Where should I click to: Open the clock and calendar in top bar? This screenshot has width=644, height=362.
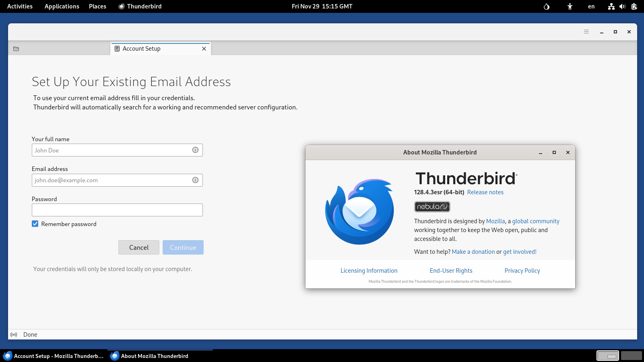(x=322, y=6)
